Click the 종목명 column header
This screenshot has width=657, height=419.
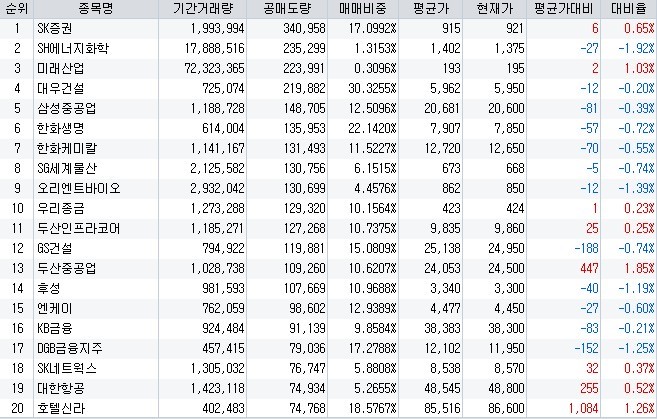(96, 8)
